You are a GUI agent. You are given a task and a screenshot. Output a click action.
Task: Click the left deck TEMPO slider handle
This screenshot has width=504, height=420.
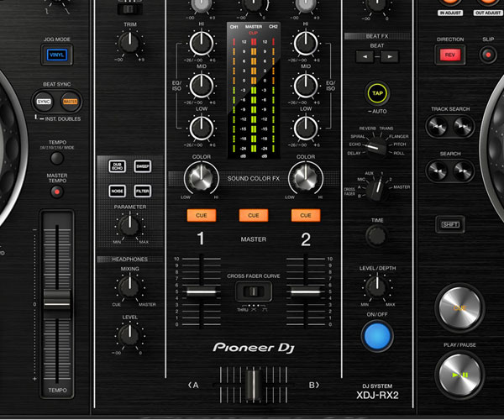pyautogui.click(x=57, y=301)
